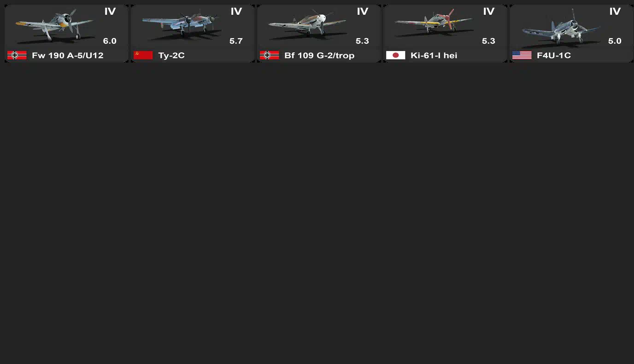634x364 pixels.
Task: Select the F4U-1C name label
Action: pos(554,56)
